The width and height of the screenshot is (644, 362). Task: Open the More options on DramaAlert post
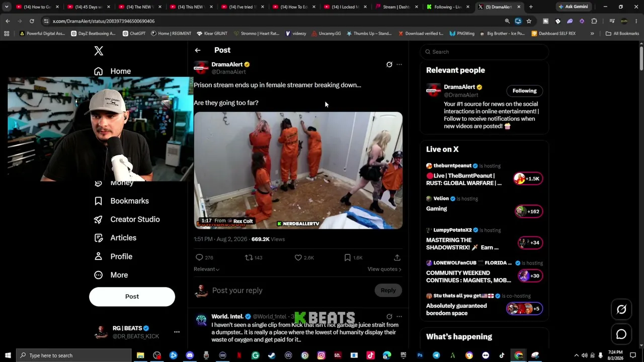(x=399, y=64)
